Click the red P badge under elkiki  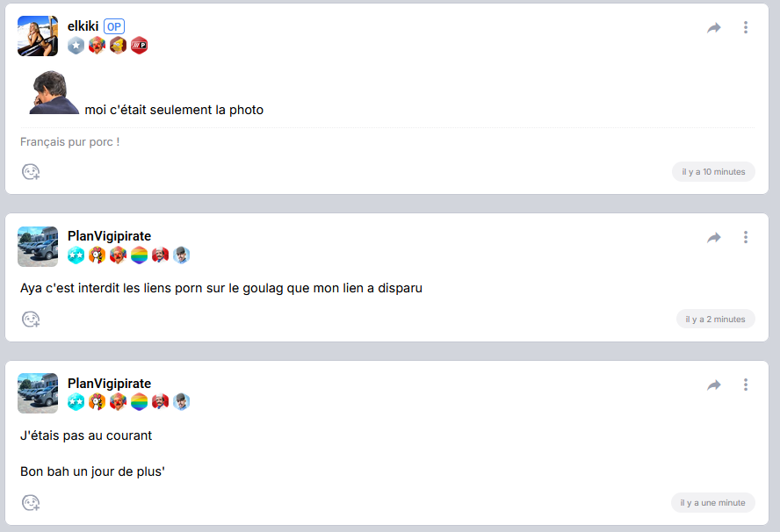coord(140,46)
